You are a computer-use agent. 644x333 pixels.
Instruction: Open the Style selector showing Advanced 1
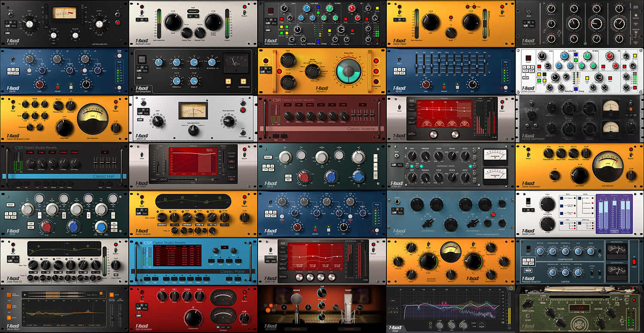[x=193, y=11]
